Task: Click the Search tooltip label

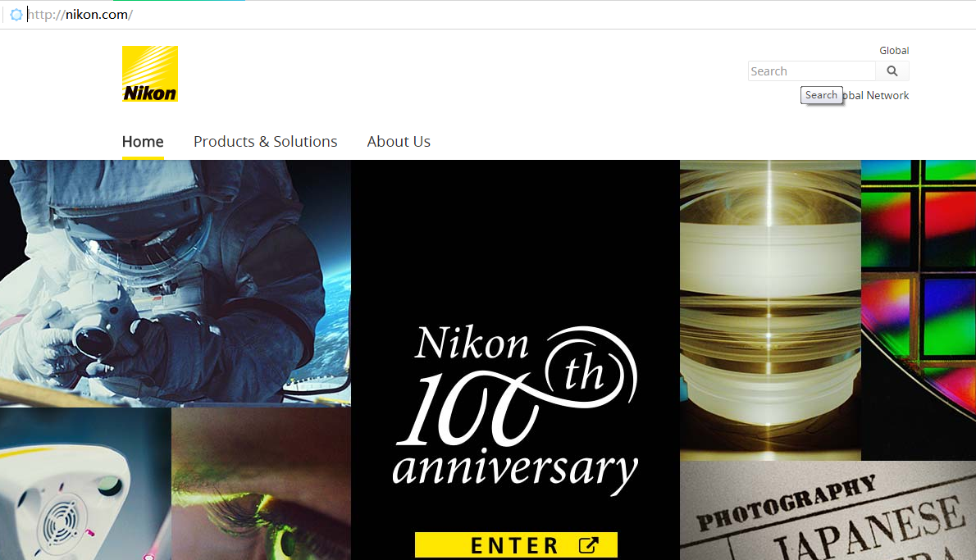Action: click(x=821, y=95)
